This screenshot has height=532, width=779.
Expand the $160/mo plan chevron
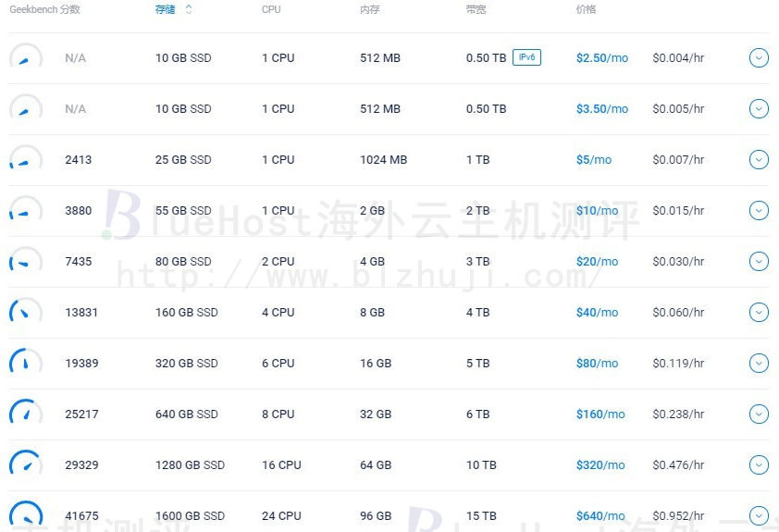pos(759,414)
